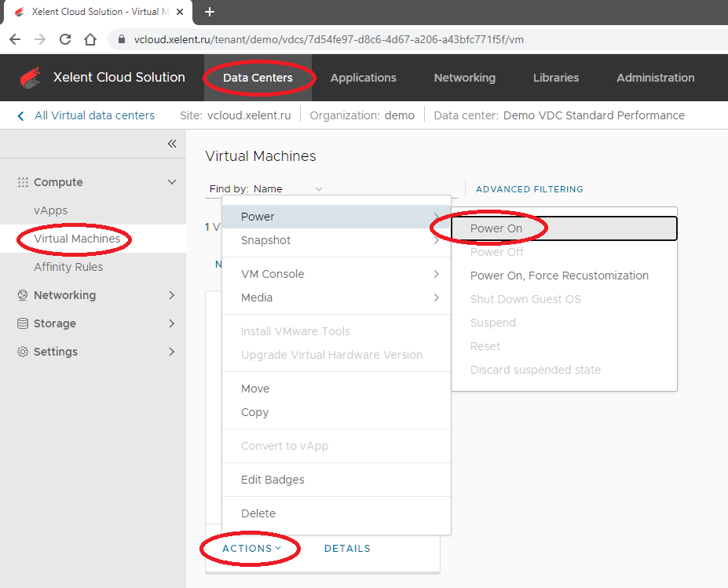Expand the Storage section chevron
Image resolution: width=728 pixels, height=588 pixels.
click(172, 323)
